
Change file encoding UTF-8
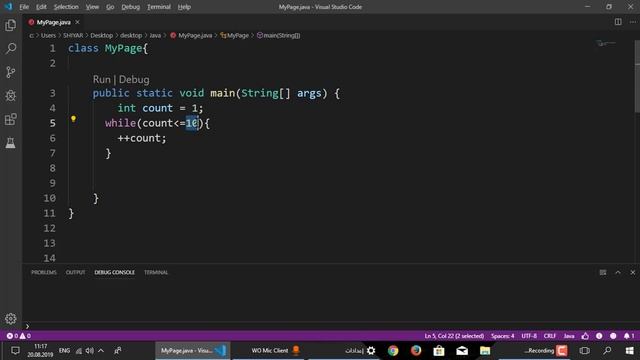point(529,336)
